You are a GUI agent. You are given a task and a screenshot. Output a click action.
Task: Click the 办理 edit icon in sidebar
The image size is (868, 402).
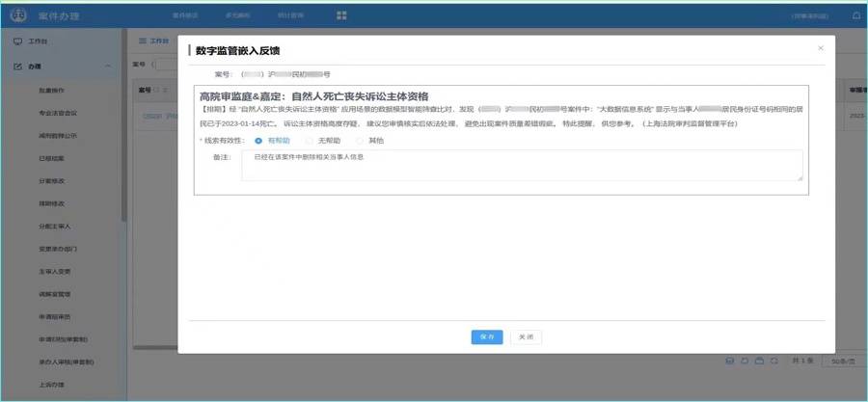(x=17, y=67)
